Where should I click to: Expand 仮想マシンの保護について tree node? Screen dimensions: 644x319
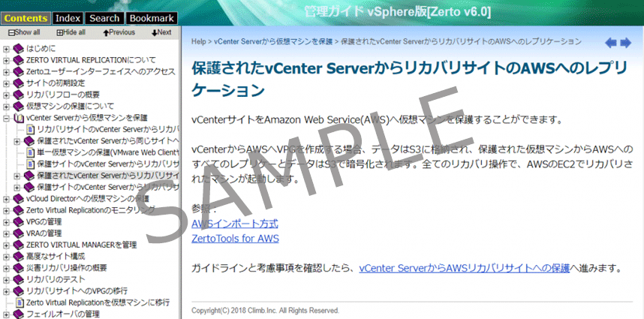click(6, 107)
